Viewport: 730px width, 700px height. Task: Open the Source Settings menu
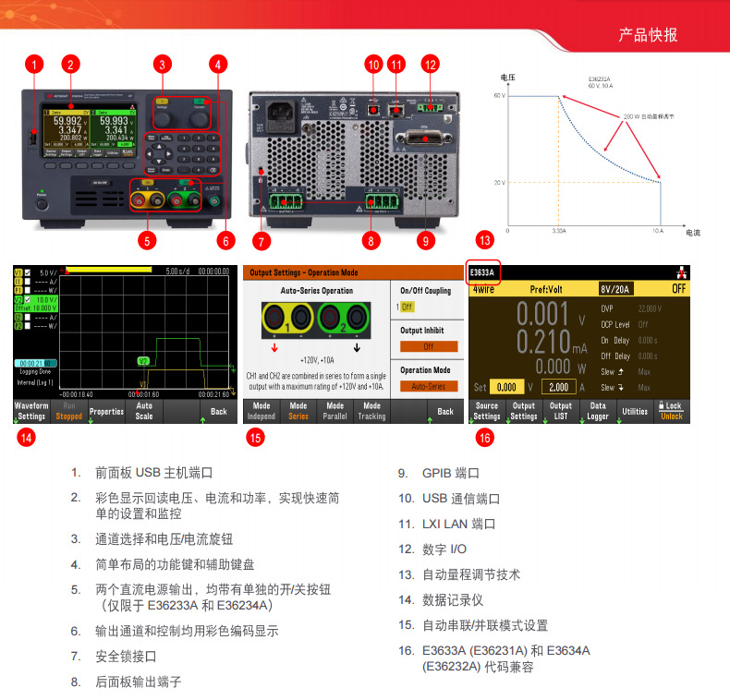[x=487, y=411]
